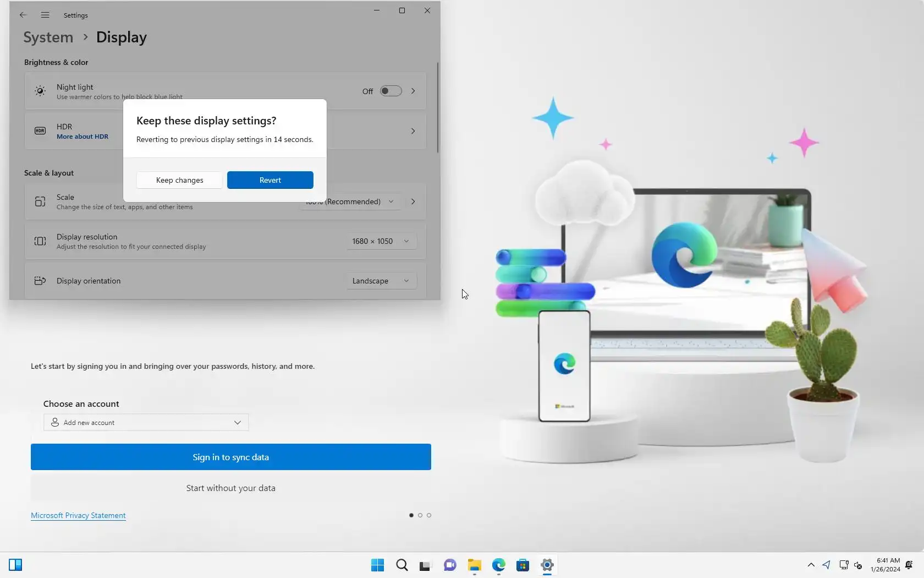Open Task View from the taskbar
Image resolution: width=924 pixels, height=578 pixels.
tap(425, 565)
